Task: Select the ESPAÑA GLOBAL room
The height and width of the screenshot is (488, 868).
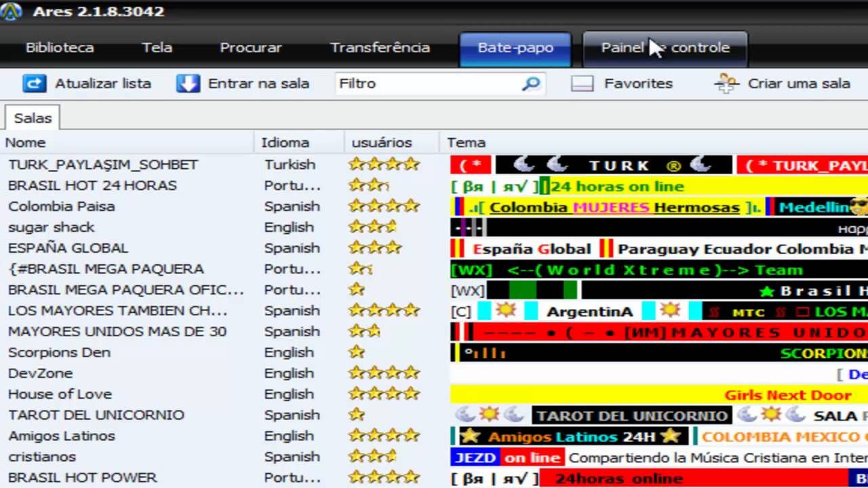Action: coord(68,248)
